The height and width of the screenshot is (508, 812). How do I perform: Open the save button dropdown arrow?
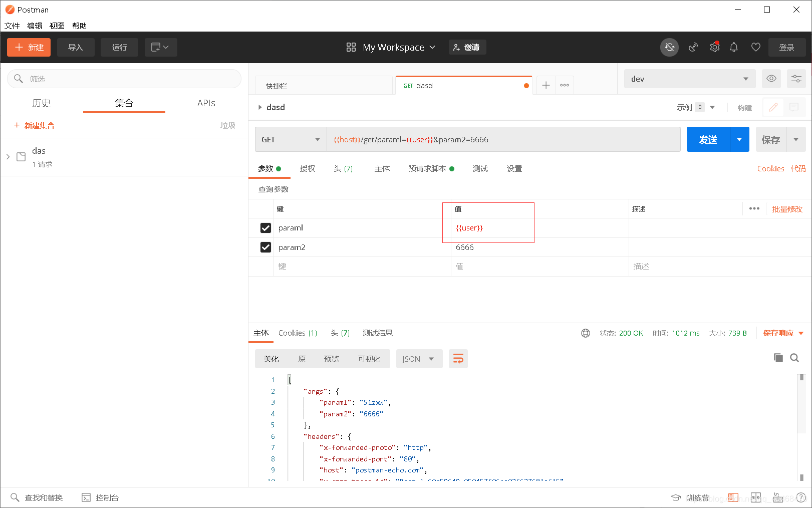[x=796, y=140]
